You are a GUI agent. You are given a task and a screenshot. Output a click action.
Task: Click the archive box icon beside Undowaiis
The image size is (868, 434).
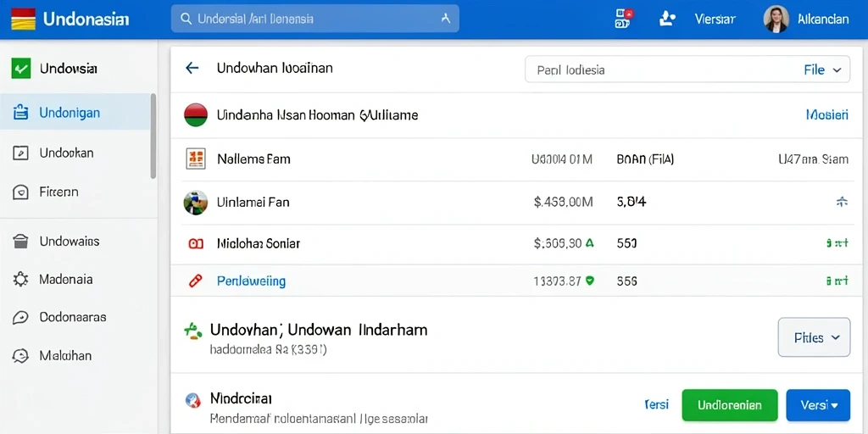pyautogui.click(x=20, y=242)
